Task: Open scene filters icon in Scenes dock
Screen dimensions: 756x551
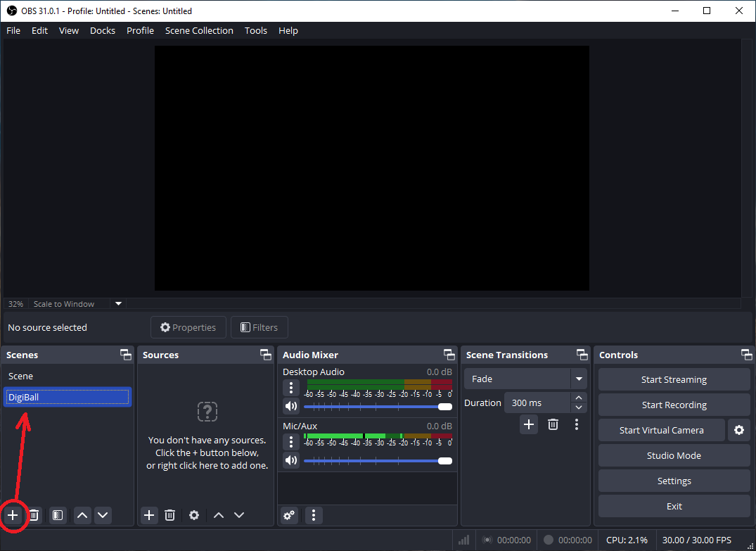Action: [58, 515]
